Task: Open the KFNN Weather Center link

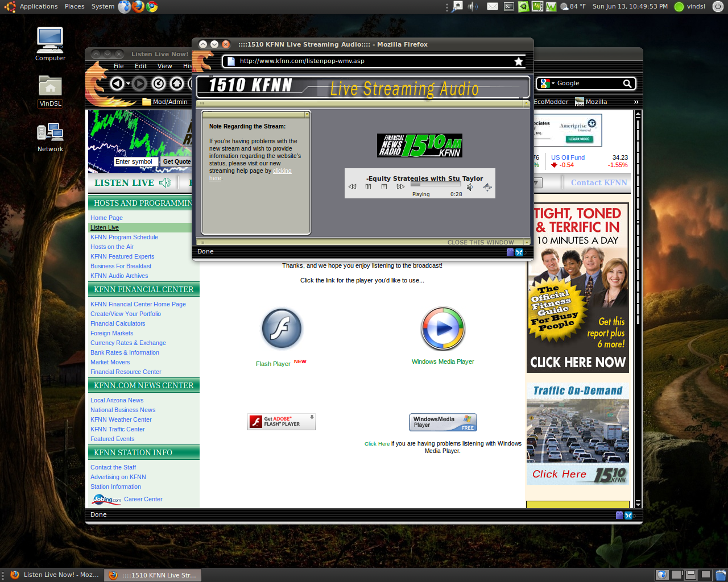Action: click(x=121, y=419)
